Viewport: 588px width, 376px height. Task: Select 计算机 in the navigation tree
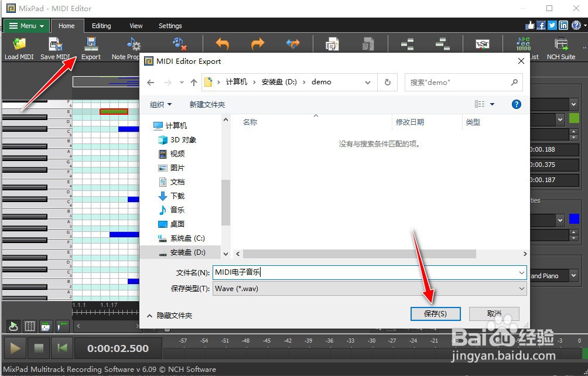170,125
